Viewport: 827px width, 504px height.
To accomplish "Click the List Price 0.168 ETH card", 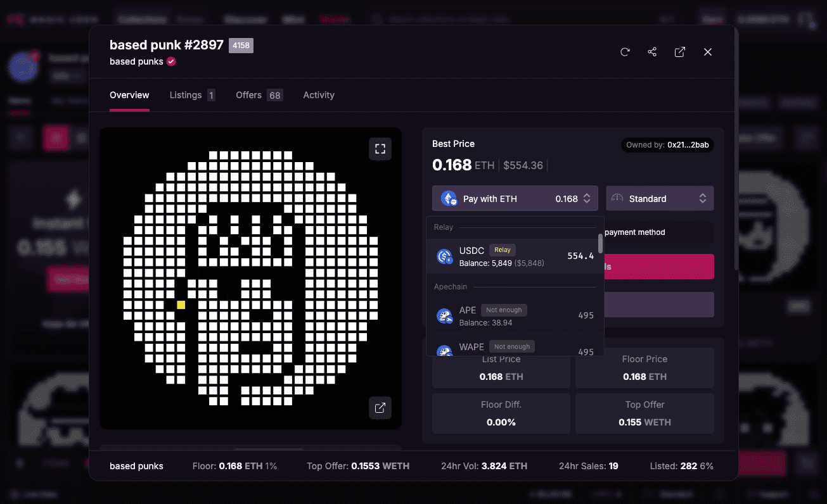I will click(x=501, y=368).
